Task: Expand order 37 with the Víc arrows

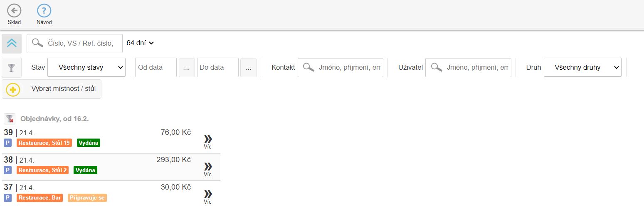Action: pos(208,195)
